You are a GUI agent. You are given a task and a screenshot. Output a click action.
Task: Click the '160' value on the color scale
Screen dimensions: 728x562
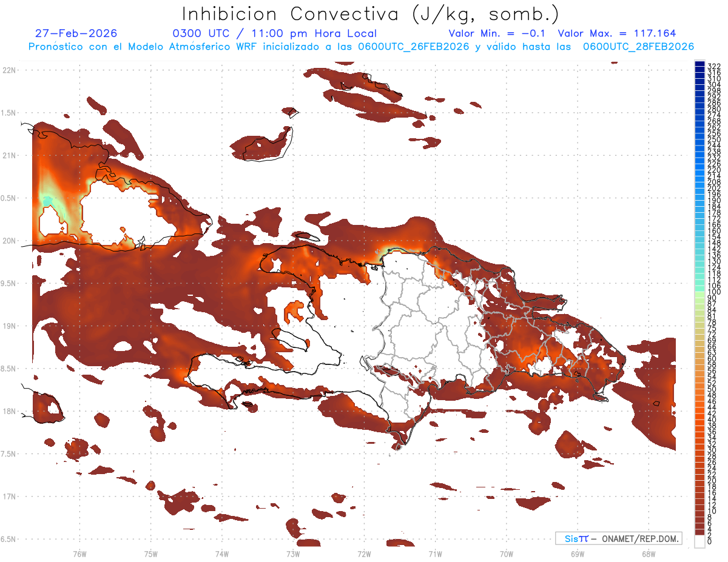click(x=714, y=231)
